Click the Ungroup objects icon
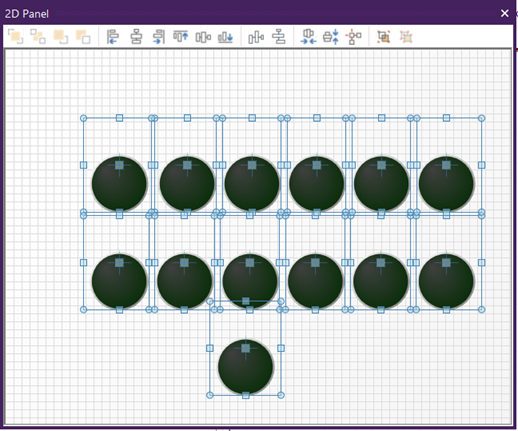This screenshot has width=518, height=431. coord(406,36)
